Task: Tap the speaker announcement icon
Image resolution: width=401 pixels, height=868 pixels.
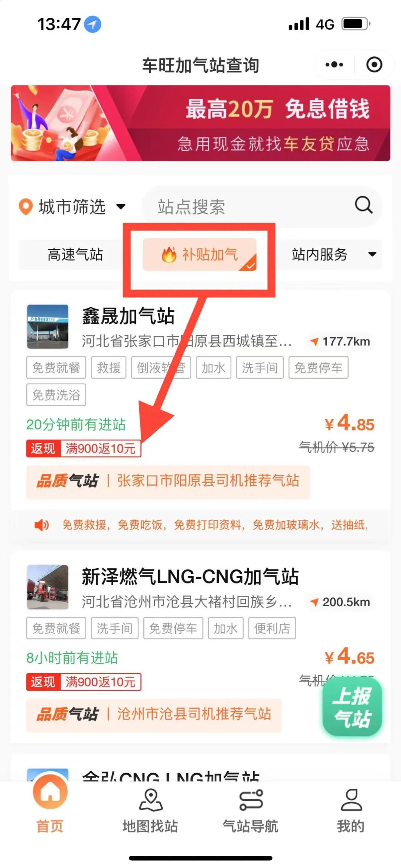Action: point(42,525)
